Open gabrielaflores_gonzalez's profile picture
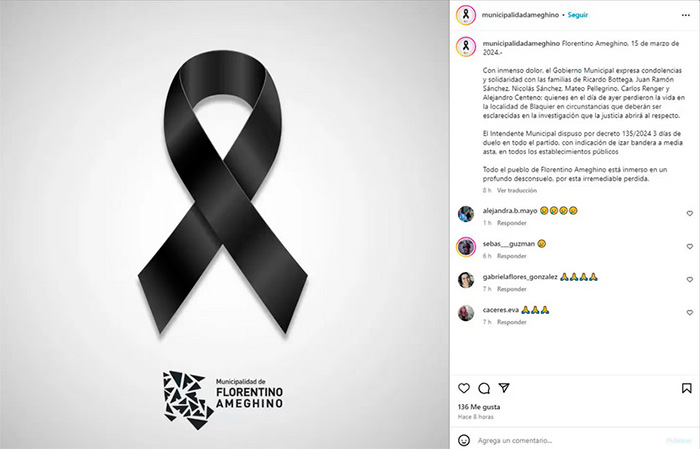 pyautogui.click(x=466, y=280)
